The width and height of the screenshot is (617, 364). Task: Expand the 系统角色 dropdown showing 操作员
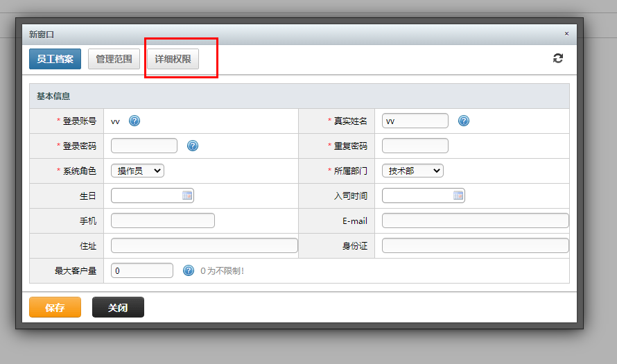[x=137, y=171]
